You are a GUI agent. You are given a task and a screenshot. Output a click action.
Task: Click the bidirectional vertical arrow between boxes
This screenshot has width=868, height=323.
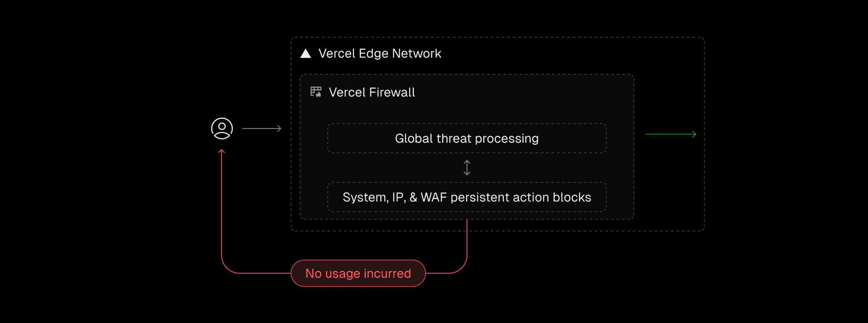(467, 168)
